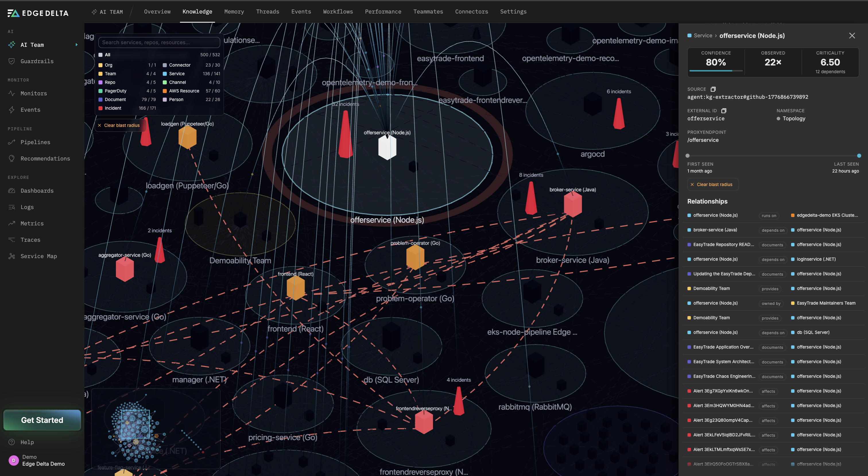868x476 pixels.
Task: Switch to the Connectors tab
Action: tap(471, 11)
